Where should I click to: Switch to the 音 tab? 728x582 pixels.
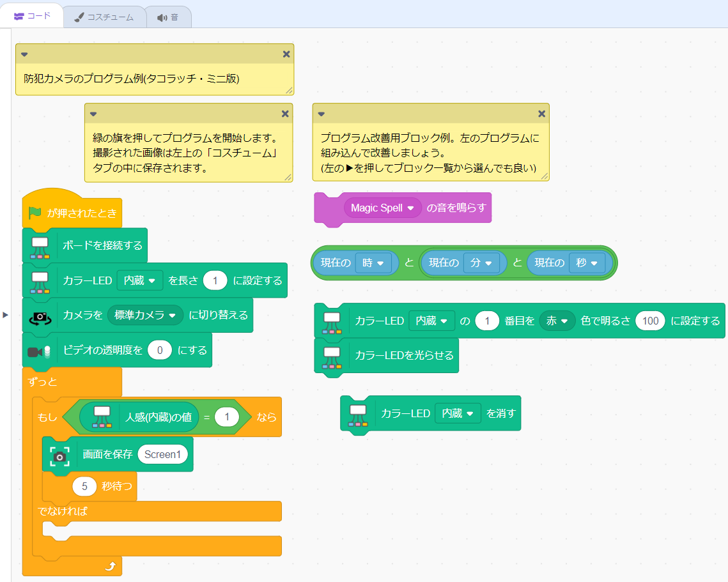pos(168,17)
